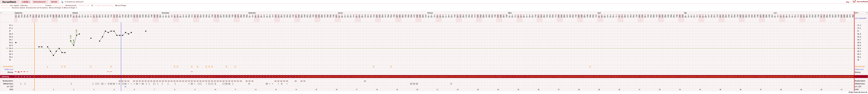The height and width of the screenshot is (94, 868).
Task: Click the Kinderwunsch usage value
Action: 71,5
